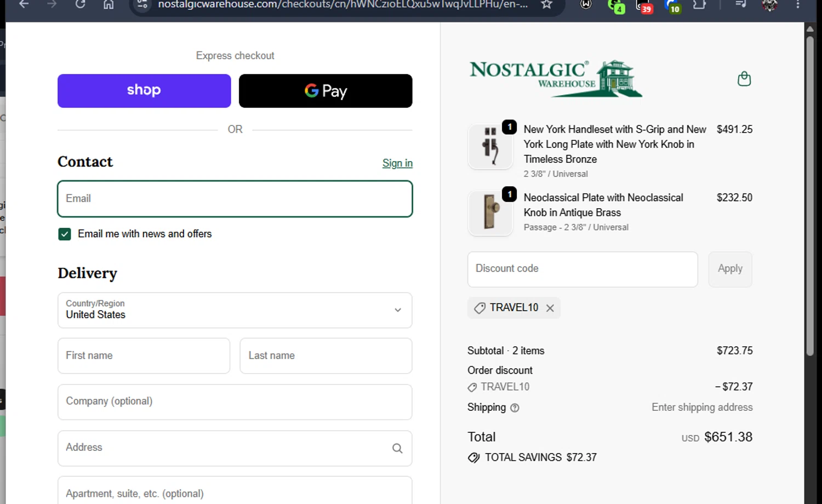Click the Delivery section heading
The image size is (822, 504).
tap(87, 273)
